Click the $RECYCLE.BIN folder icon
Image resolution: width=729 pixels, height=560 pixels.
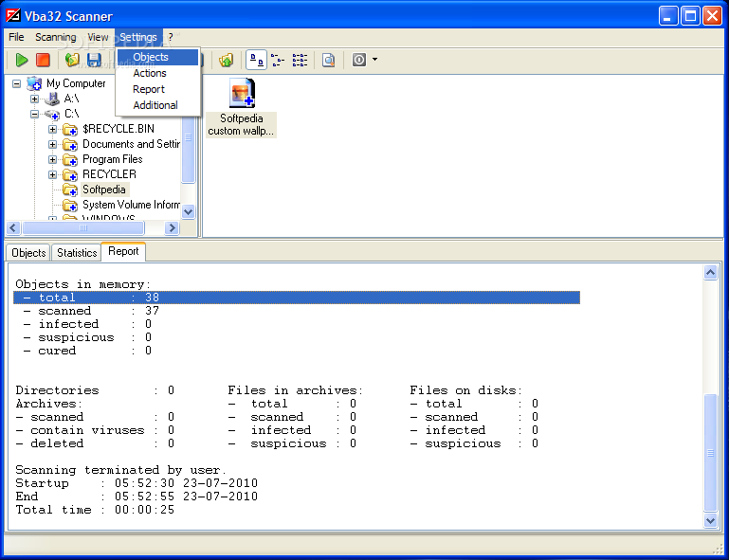(x=70, y=129)
